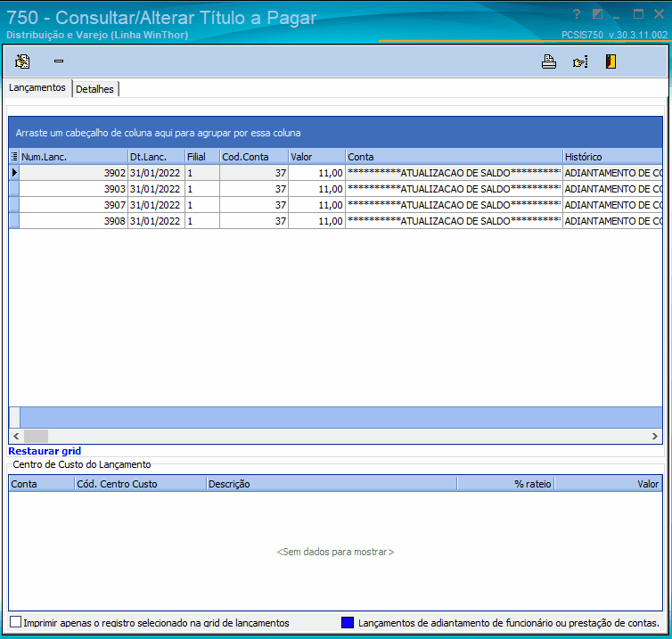
Task: Open the Detalhes tab
Action: [94, 89]
